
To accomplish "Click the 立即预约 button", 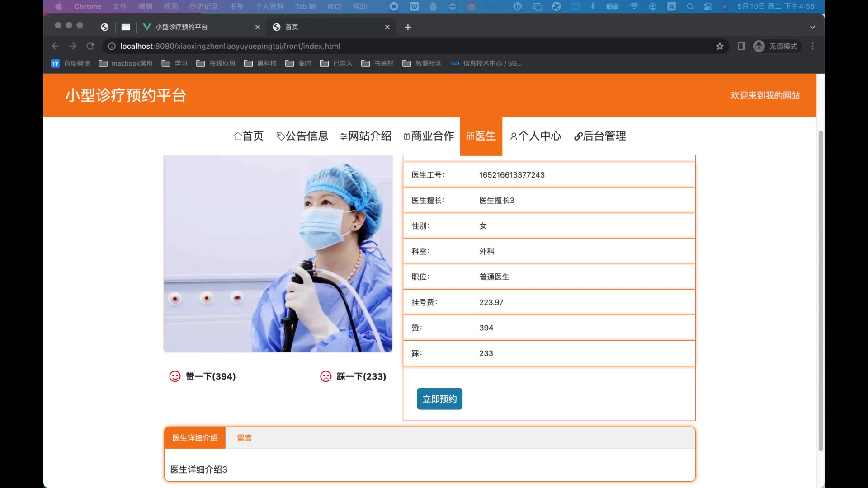I will [x=439, y=399].
